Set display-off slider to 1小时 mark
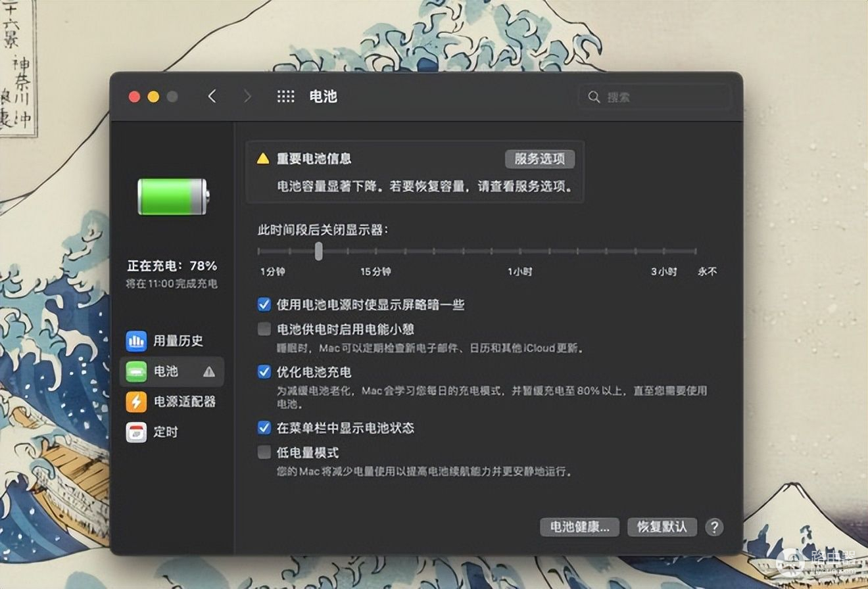The width and height of the screenshot is (868, 589). point(520,250)
